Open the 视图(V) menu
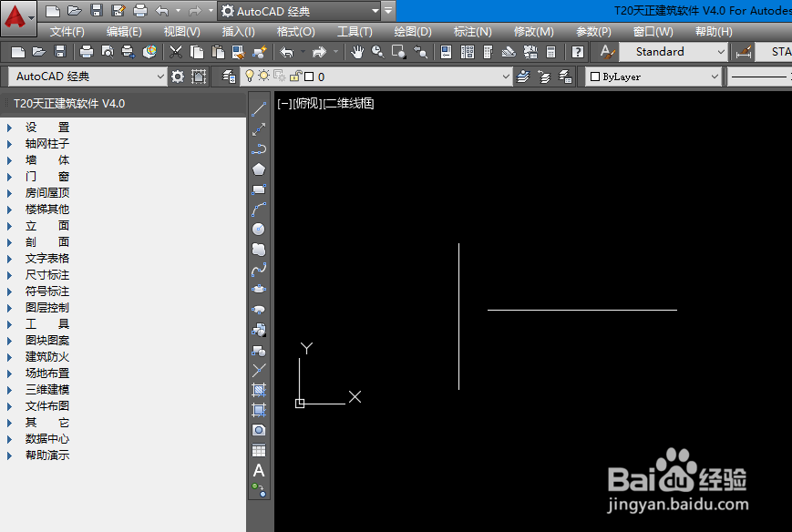The width and height of the screenshot is (792, 532). [182, 32]
